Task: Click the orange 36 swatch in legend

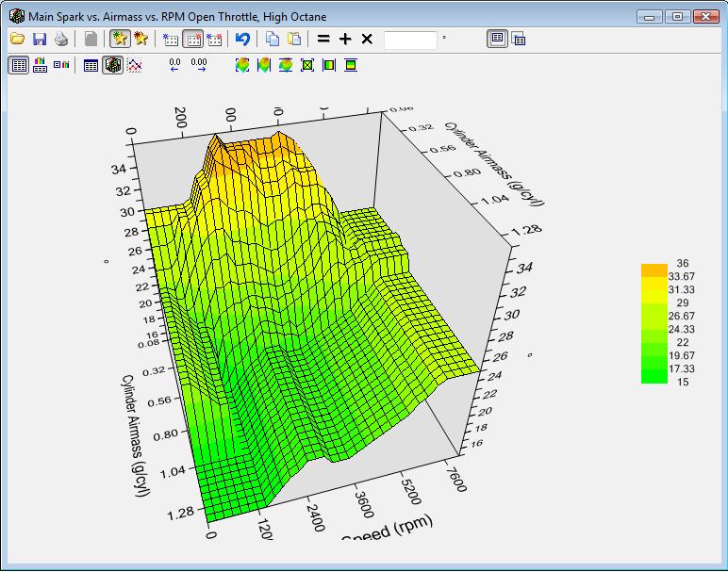Action: click(x=654, y=270)
